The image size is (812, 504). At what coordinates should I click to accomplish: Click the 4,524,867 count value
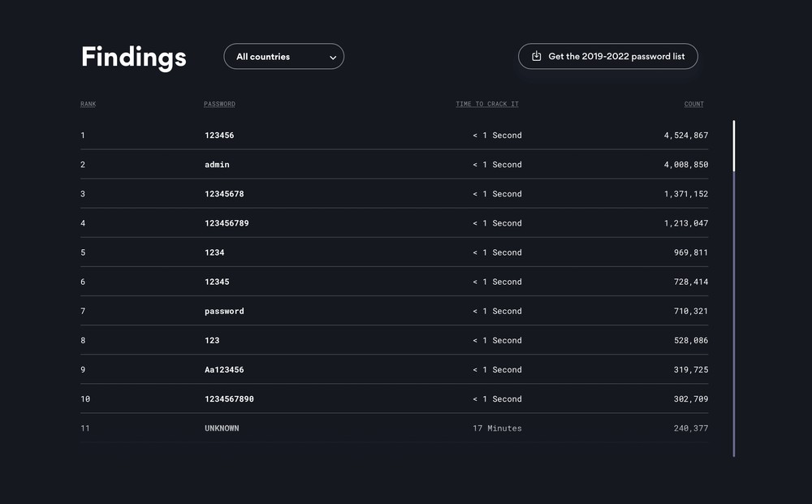685,136
